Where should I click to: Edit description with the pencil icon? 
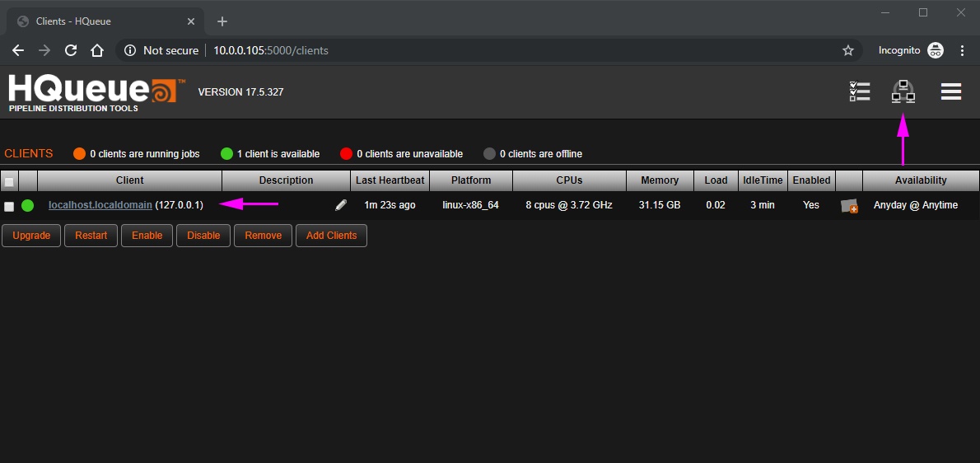pos(341,205)
